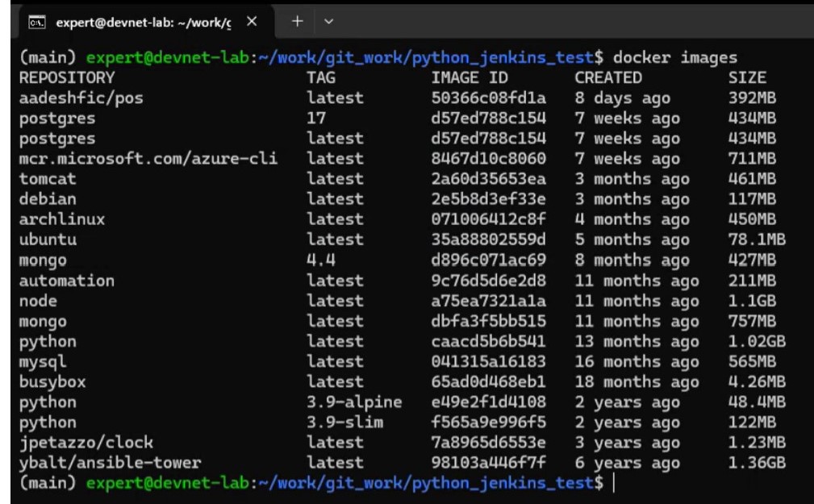
Task: Click the REPOSITORY column header
Action: pos(67,78)
